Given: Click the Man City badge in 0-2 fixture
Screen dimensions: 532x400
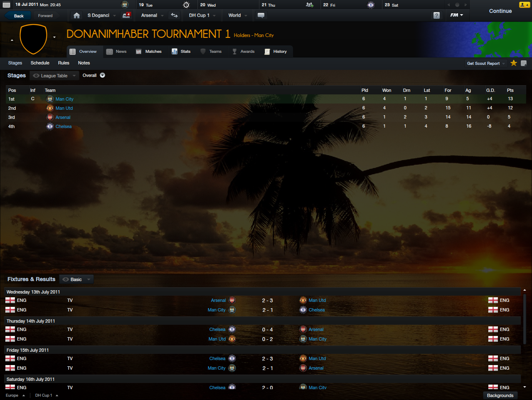Looking at the screenshot, I should coord(303,339).
